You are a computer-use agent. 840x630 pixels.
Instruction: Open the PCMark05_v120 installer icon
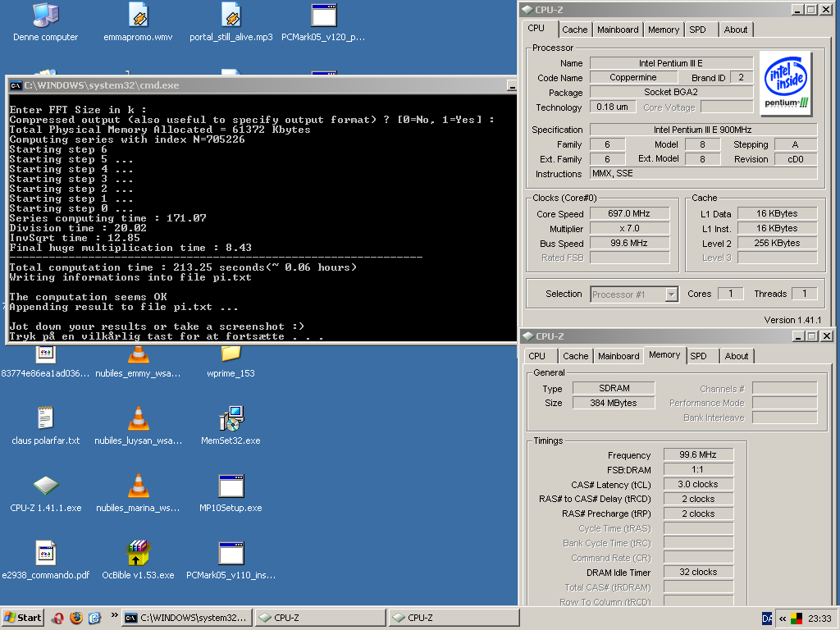[323, 16]
